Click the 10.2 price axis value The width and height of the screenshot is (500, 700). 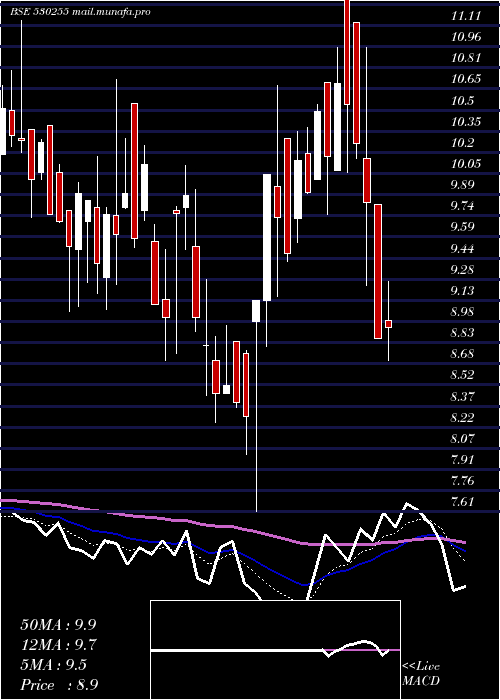point(463,143)
